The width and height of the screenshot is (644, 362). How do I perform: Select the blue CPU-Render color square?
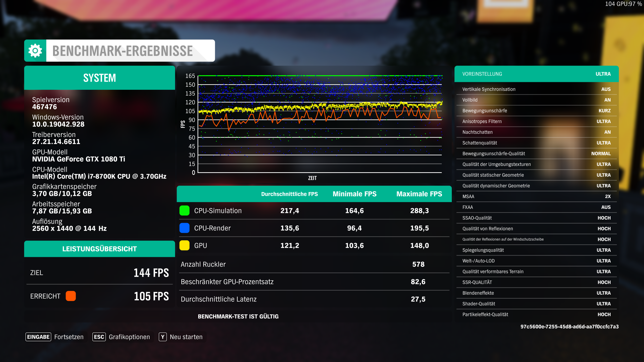click(184, 228)
